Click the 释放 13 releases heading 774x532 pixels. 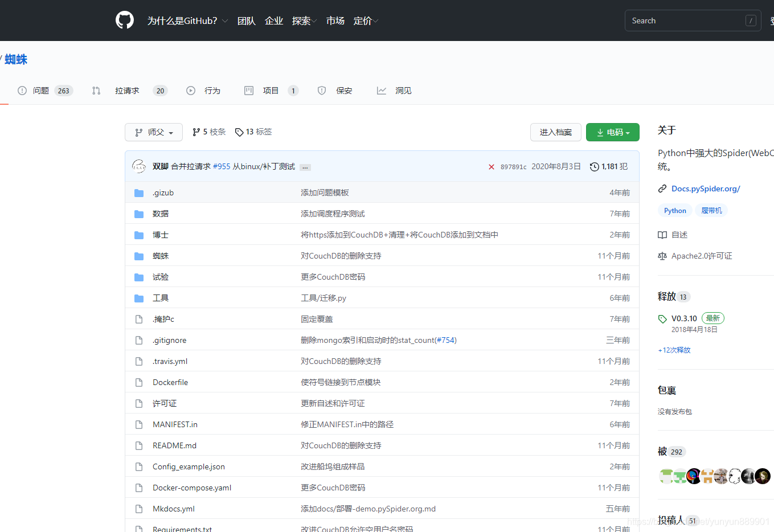(x=674, y=297)
